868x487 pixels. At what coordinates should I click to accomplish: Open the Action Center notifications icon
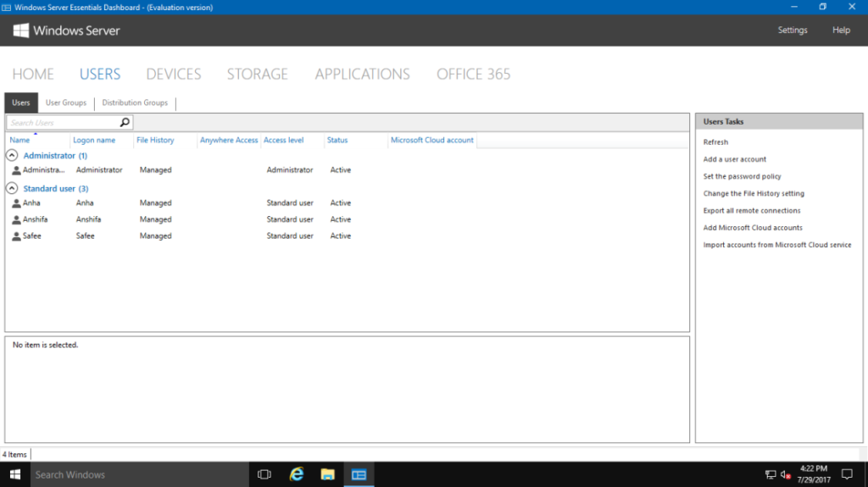(847, 474)
